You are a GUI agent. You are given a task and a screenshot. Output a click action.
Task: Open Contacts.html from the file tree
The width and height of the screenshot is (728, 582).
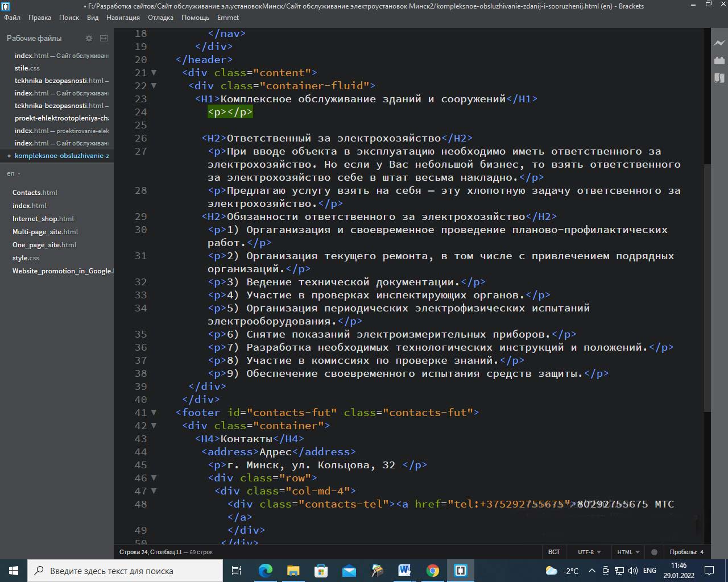35,193
